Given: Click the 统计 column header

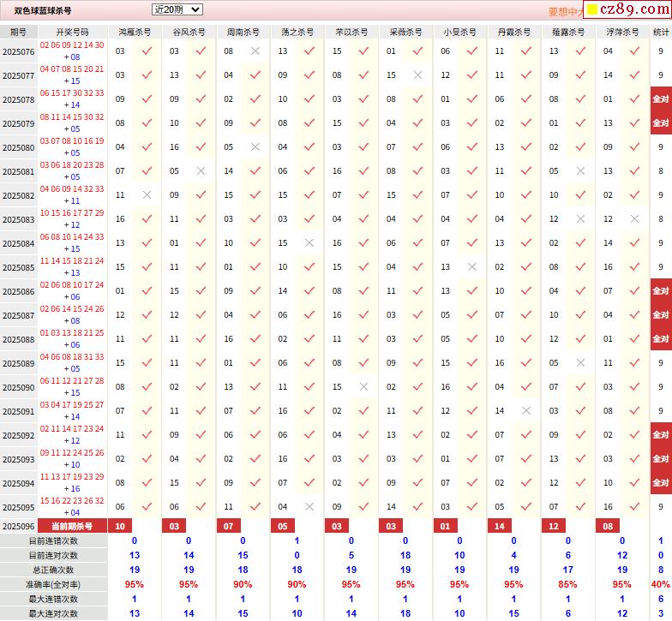Looking at the screenshot, I should point(661,33).
